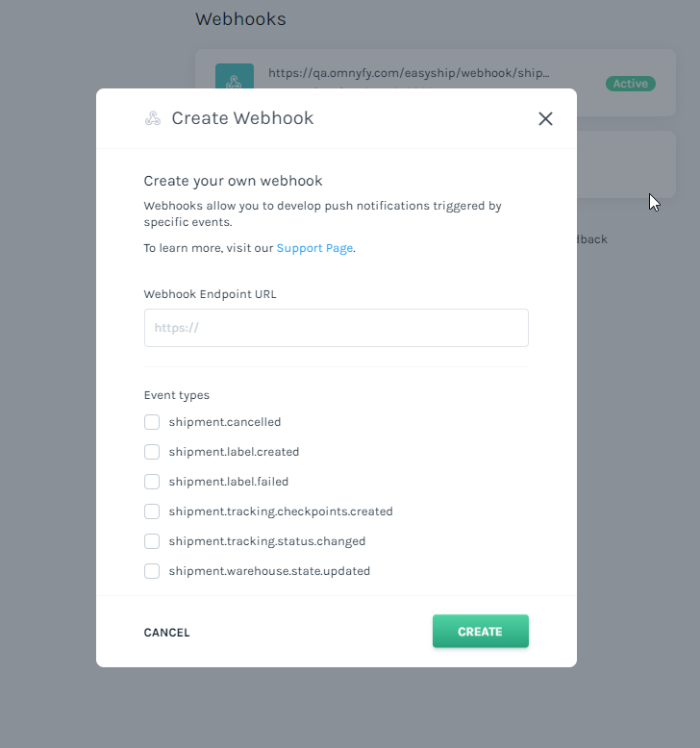The width and height of the screenshot is (700, 748).
Task: Click the green CREATE button
Action: coord(481,631)
